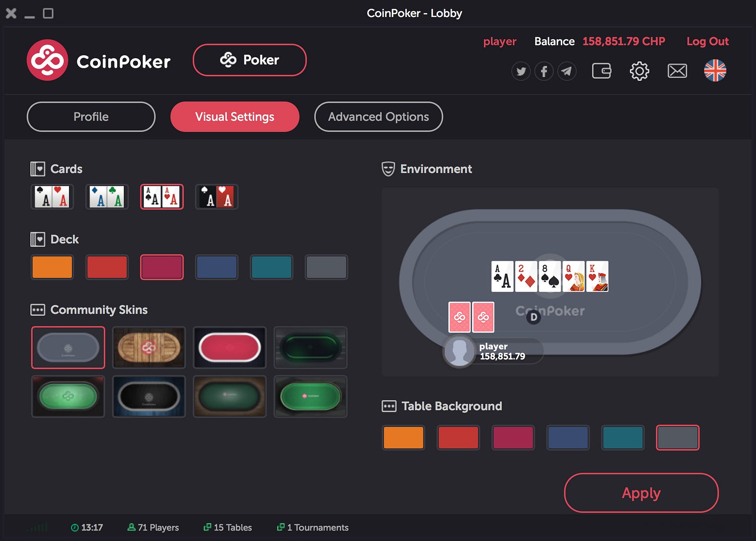Select the classic first card style
The image size is (756, 541).
point(52,197)
